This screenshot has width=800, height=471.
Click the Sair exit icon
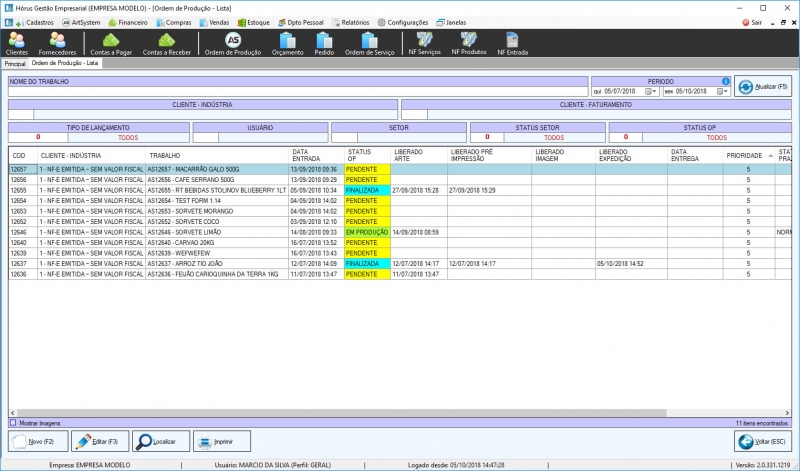coord(752,22)
